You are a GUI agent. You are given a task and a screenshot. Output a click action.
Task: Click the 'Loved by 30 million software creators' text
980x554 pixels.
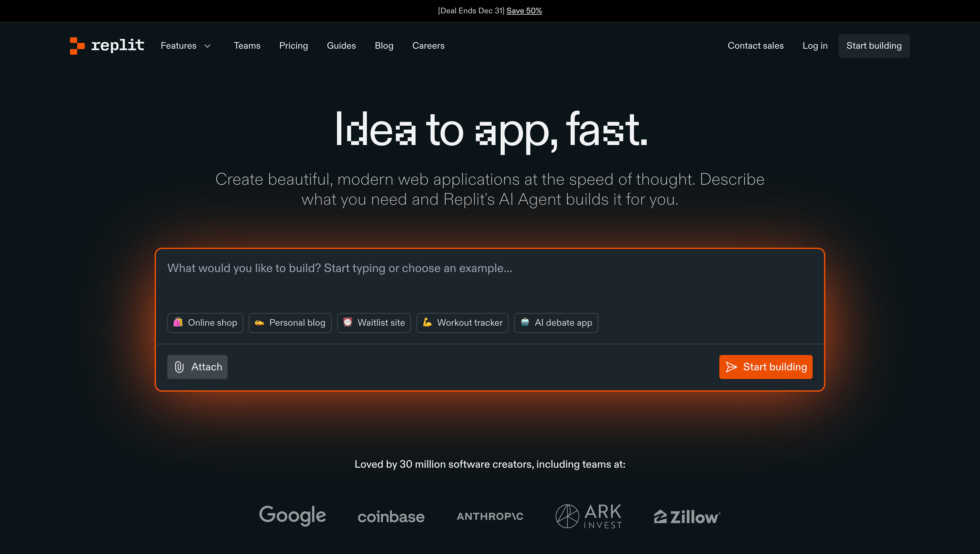(x=490, y=464)
